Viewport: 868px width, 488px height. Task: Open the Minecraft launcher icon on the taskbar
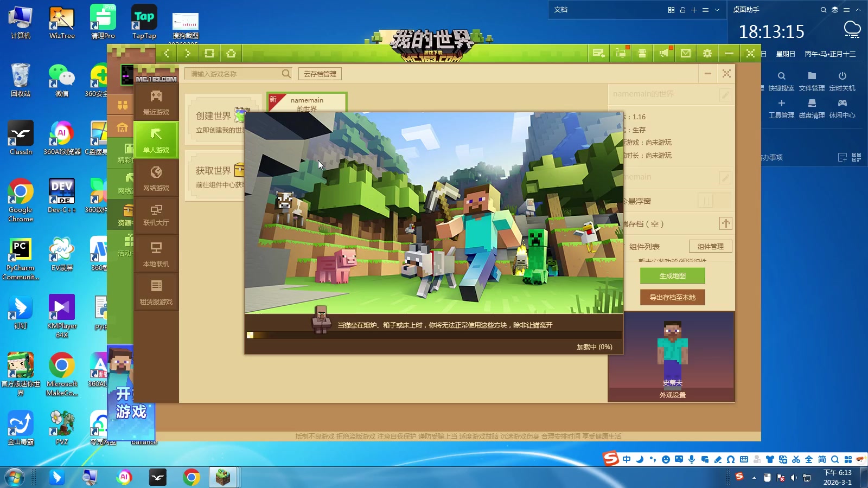[223, 478]
